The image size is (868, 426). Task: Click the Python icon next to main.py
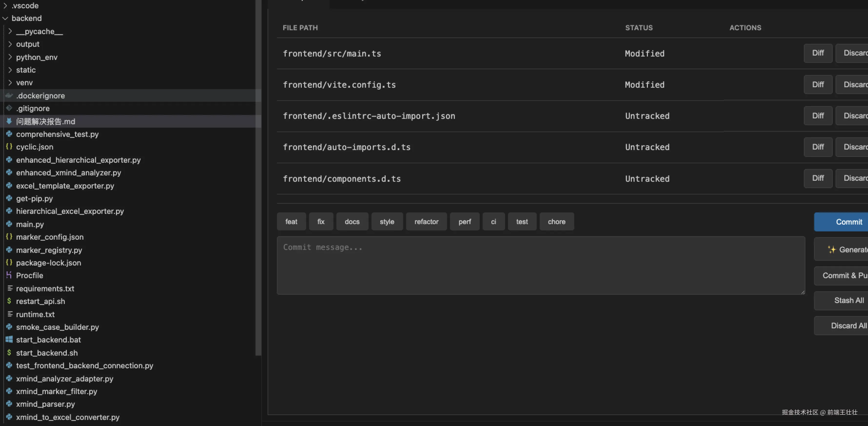click(x=9, y=224)
